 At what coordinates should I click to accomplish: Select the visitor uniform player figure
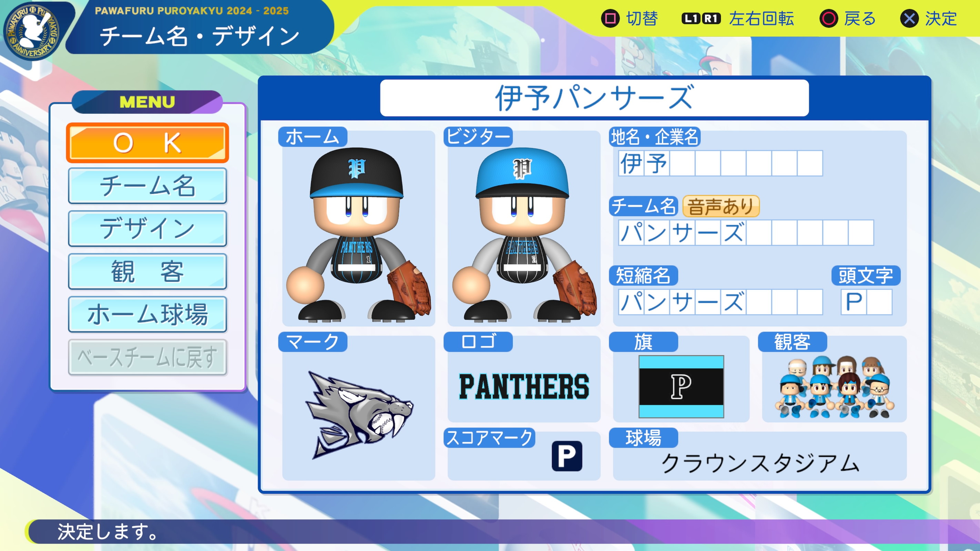click(x=524, y=234)
